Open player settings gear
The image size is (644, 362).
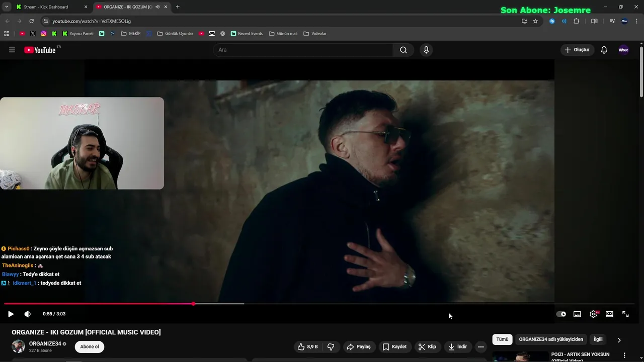click(x=594, y=314)
